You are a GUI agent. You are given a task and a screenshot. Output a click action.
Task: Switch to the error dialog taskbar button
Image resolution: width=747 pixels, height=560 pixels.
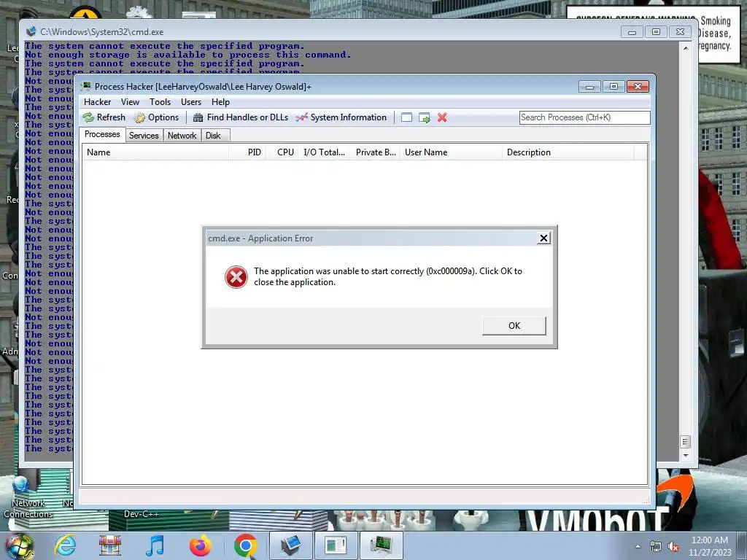coord(336,545)
